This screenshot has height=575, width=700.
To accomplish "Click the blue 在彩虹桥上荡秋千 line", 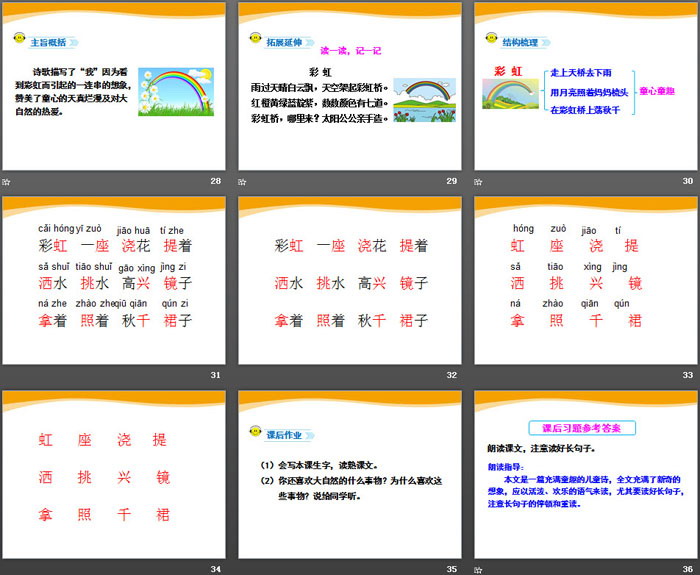I will (585, 110).
